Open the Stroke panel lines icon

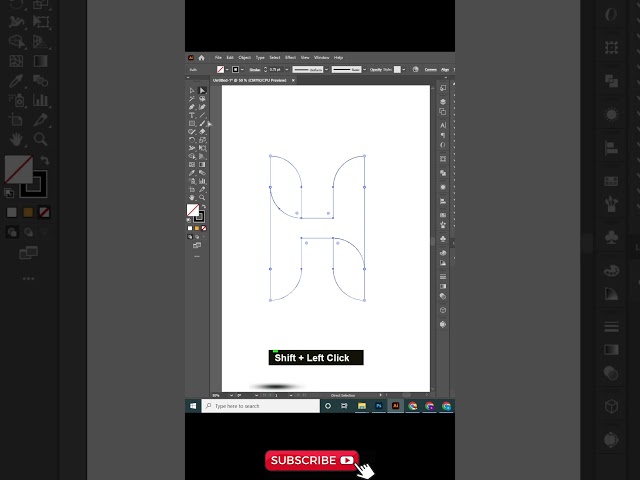click(443, 277)
